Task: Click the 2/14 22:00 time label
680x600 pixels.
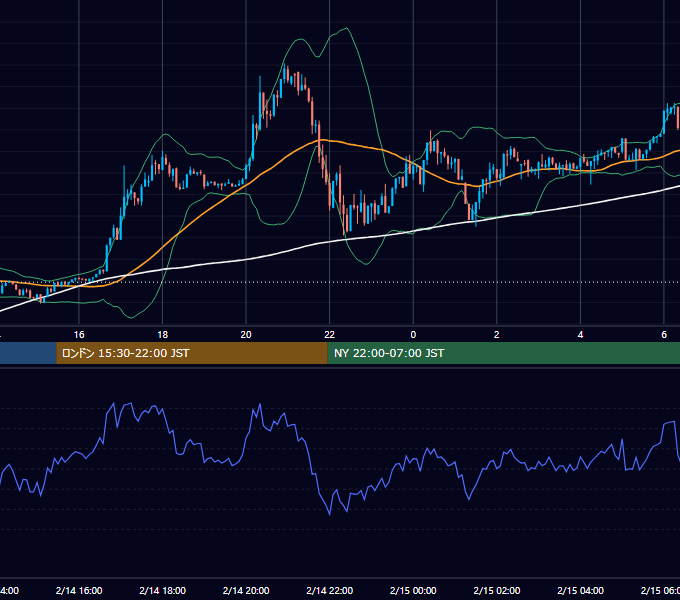Action: [x=330, y=590]
